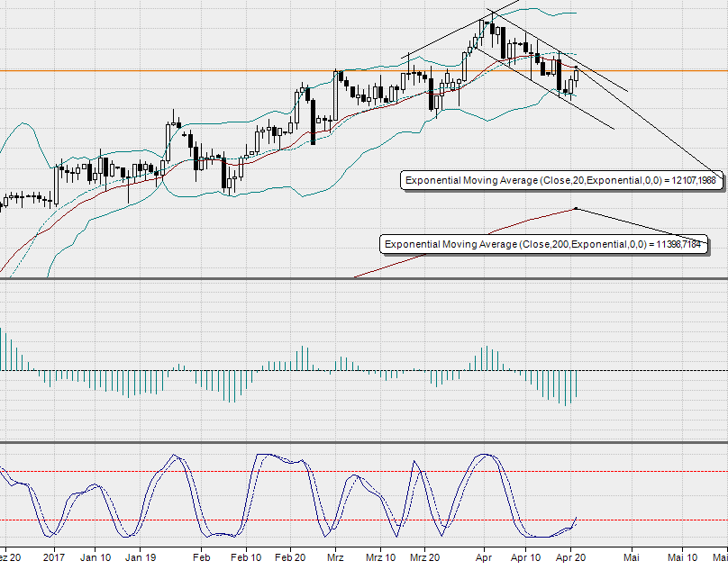Screen dimensions: 728x570
Task: Click the 'Mrz 20' date label on axis
Action: pos(425,557)
